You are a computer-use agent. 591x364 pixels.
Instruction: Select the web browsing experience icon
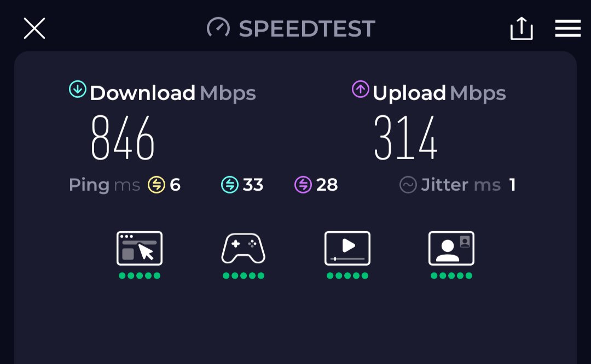(140, 249)
